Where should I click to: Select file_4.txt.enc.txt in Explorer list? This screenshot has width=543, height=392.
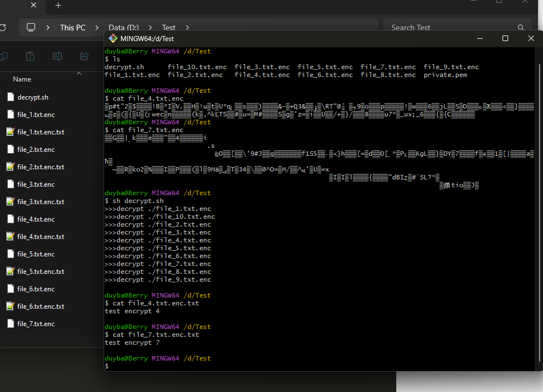pyautogui.click(x=41, y=237)
